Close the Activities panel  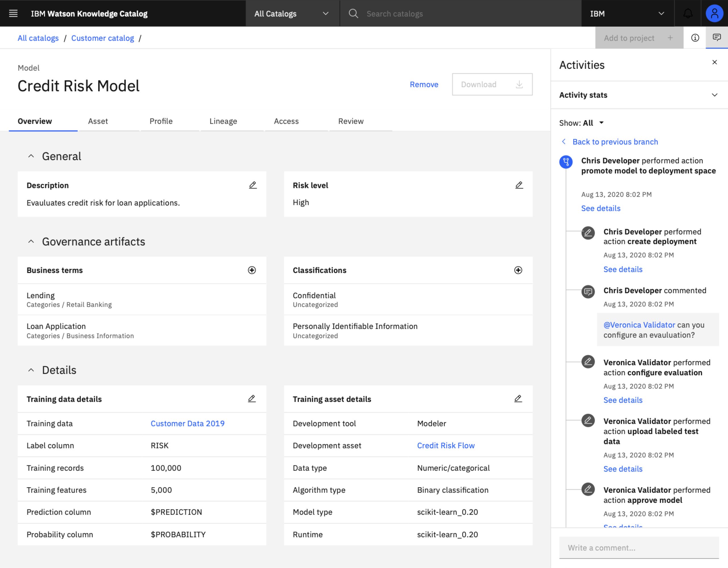714,62
